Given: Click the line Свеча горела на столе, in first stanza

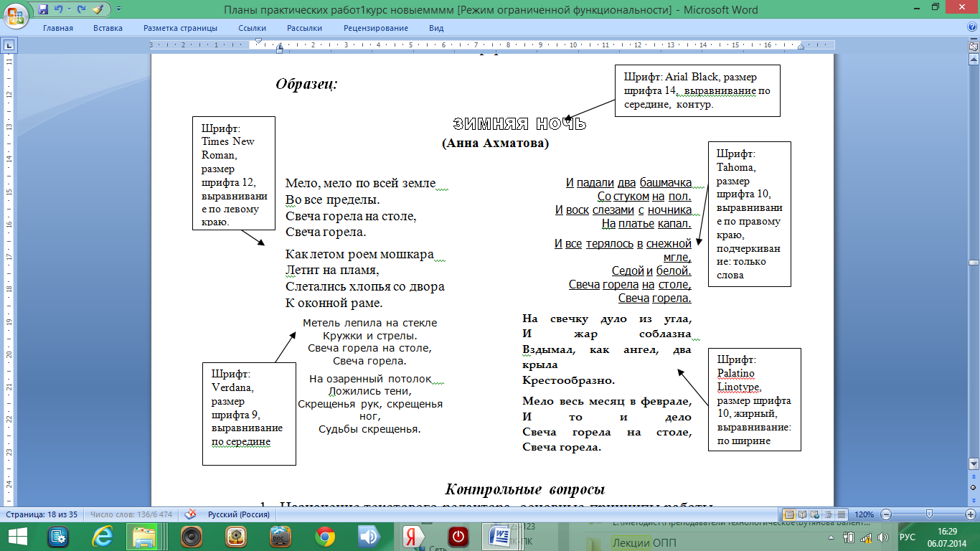Looking at the screenshot, I should click(x=351, y=216).
